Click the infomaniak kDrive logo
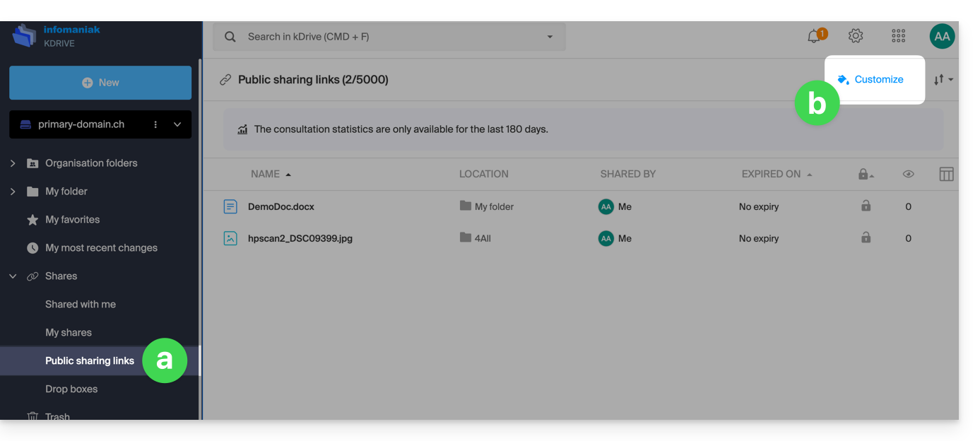The image size is (980, 441). click(x=24, y=36)
